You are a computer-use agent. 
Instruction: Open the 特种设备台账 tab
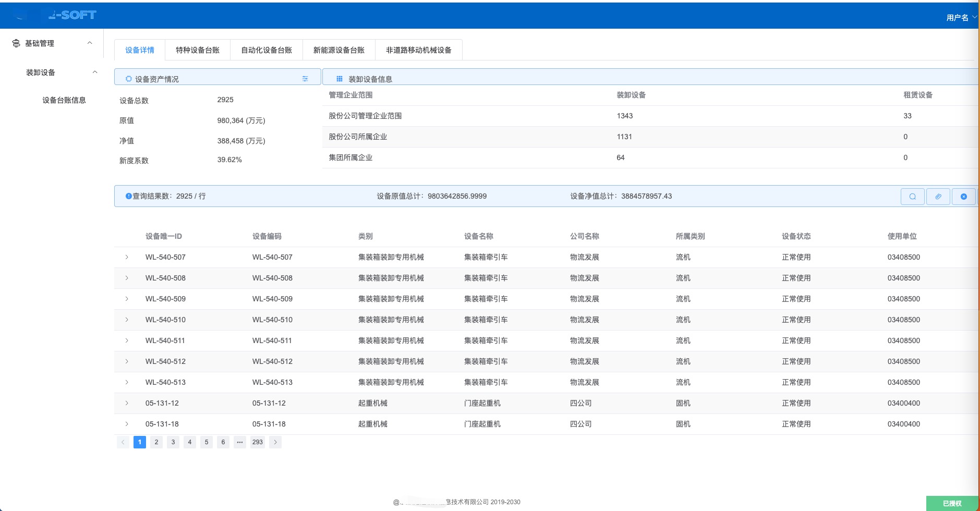point(198,50)
